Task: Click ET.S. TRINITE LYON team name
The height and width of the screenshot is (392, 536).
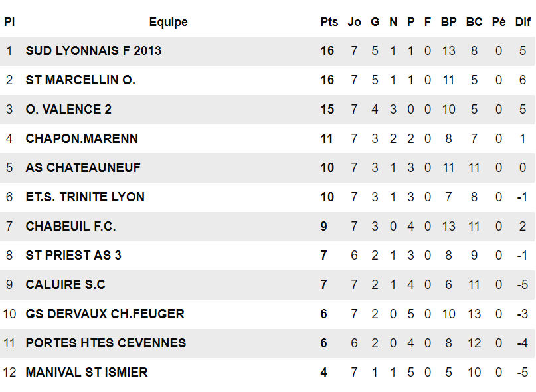Action: click(85, 197)
